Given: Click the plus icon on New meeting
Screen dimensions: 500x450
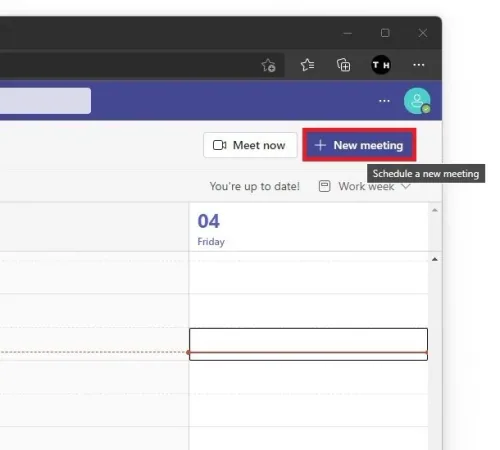Looking at the screenshot, I should pyautogui.click(x=320, y=145).
